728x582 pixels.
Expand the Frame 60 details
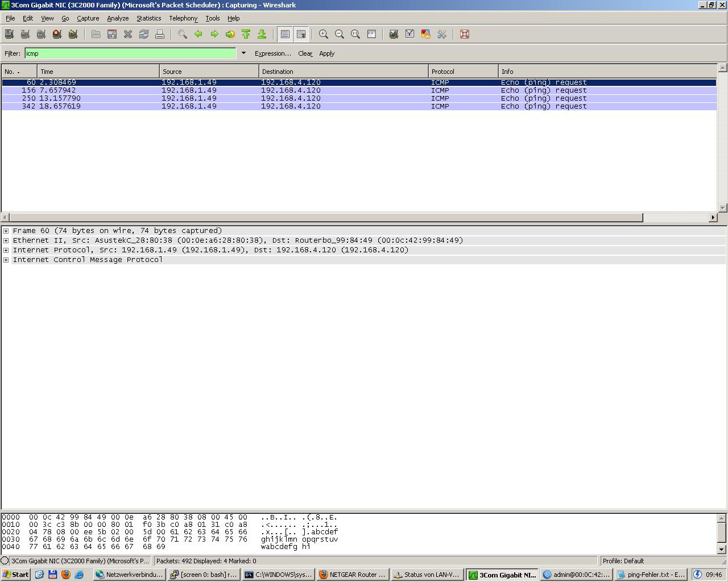click(6, 231)
